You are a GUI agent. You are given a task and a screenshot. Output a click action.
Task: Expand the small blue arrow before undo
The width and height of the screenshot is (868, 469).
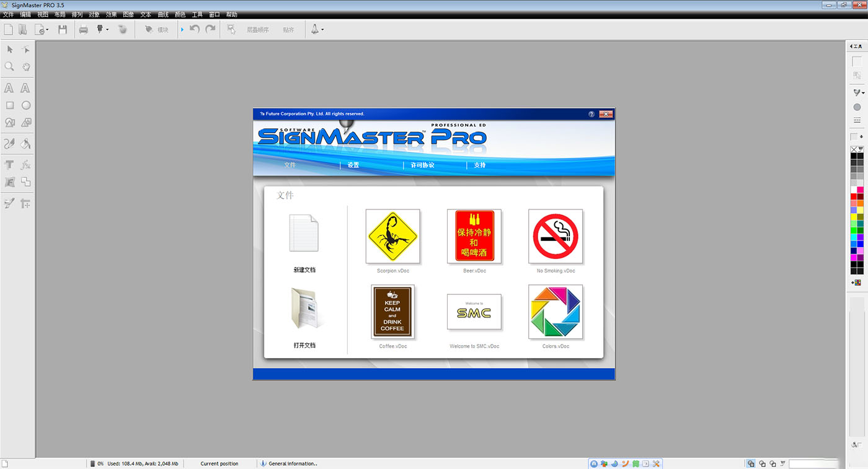tap(182, 29)
